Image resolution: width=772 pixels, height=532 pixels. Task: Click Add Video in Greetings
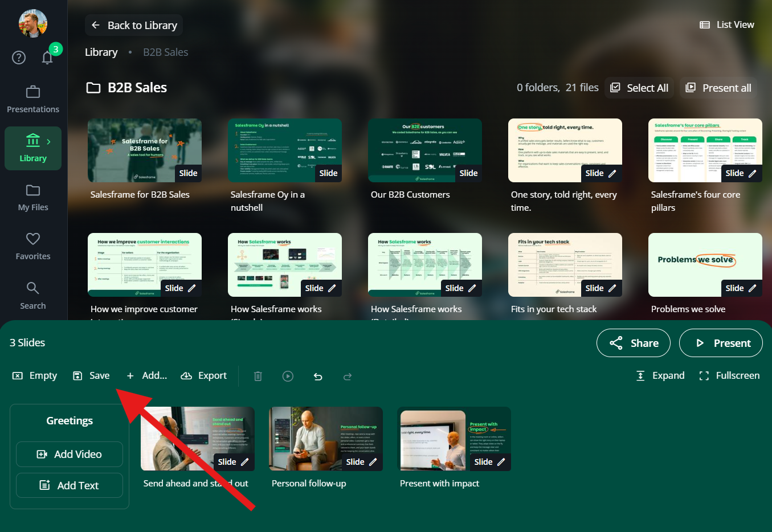click(x=70, y=454)
